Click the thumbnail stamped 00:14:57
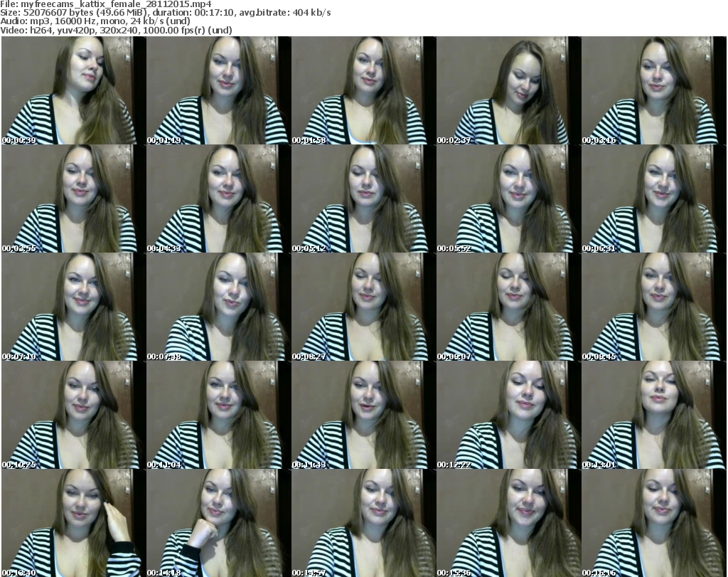728x577 pixels. pos(363,523)
